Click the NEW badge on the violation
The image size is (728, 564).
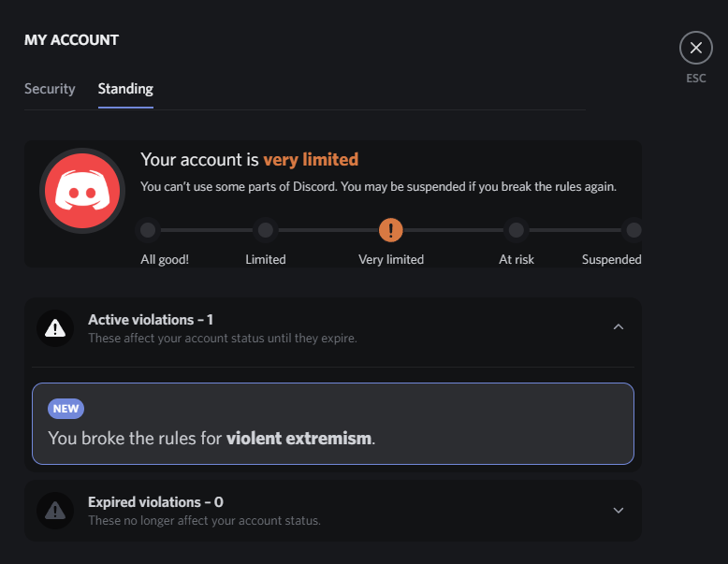click(66, 409)
